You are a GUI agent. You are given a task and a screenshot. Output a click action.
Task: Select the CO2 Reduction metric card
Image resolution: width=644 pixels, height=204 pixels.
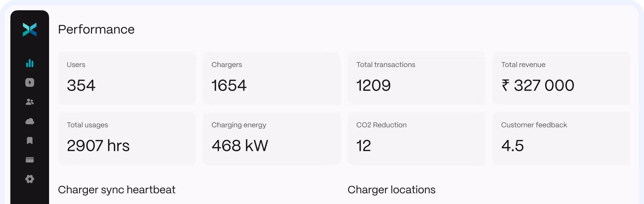tap(416, 138)
